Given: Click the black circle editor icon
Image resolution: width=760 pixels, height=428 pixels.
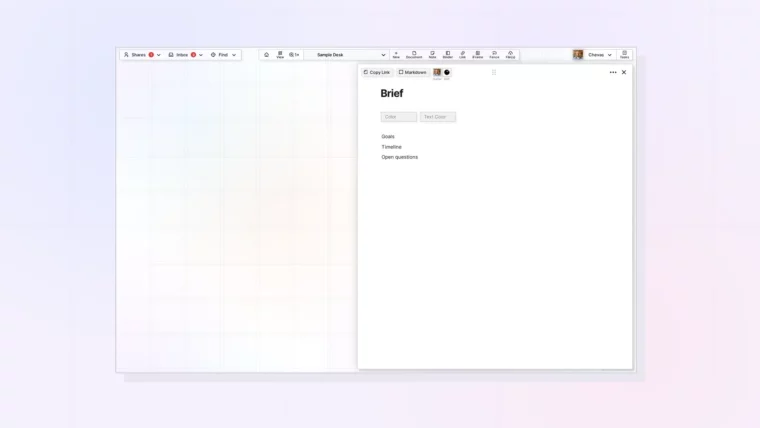Looking at the screenshot, I should [447, 72].
